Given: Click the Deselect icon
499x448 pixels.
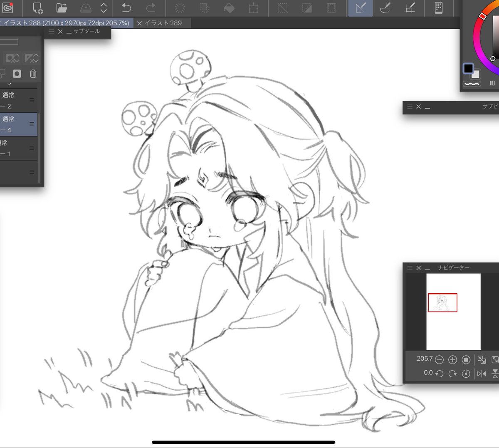Looking at the screenshot, I should coord(283,7).
